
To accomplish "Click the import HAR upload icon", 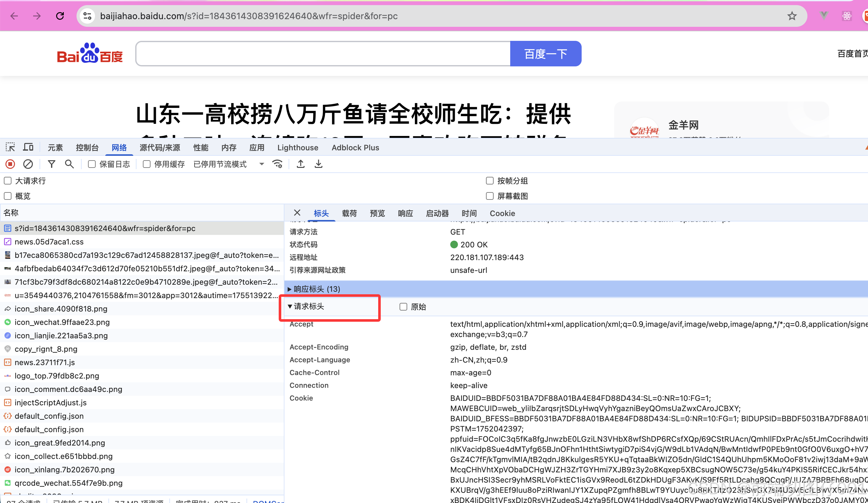I will click(301, 164).
